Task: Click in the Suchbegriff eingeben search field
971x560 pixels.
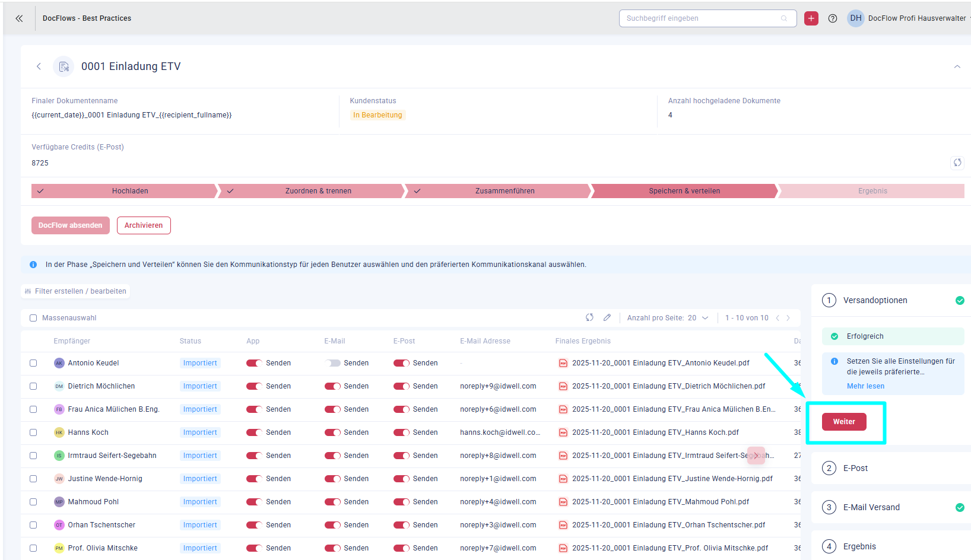Action: tap(700, 18)
